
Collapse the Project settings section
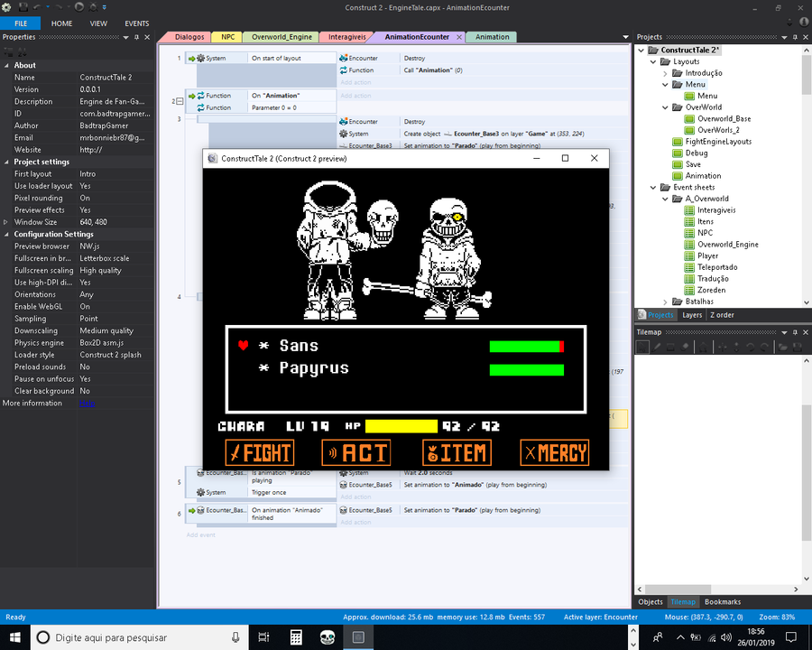6,162
